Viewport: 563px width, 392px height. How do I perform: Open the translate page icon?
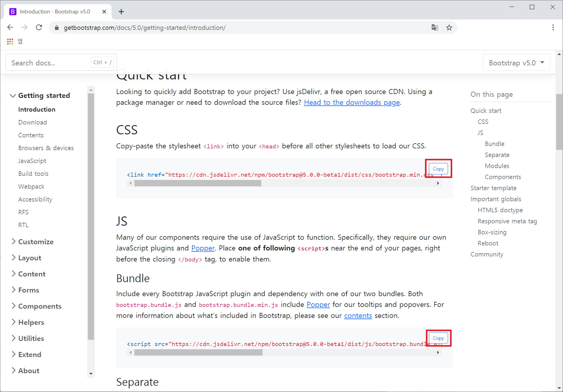(435, 27)
